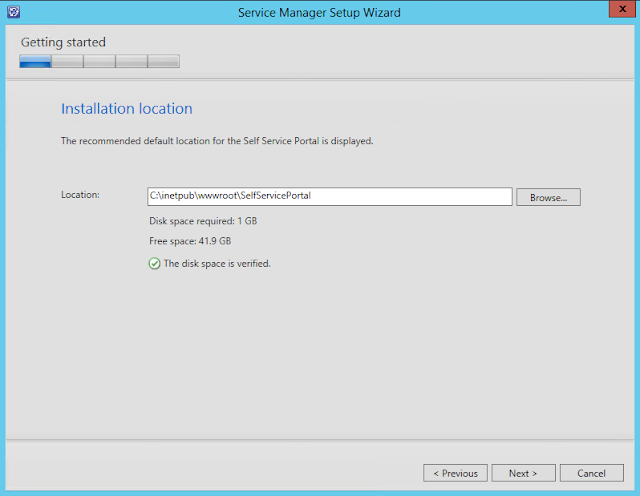This screenshot has width=640, height=496.
Task: Click the Disk space required text
Action: (x=195, y=220)
